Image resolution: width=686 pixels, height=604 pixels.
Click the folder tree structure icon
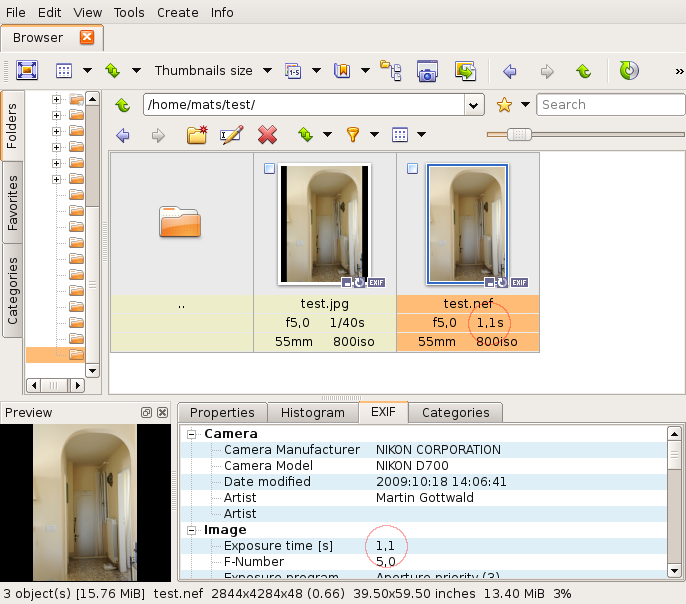[391, 70]
